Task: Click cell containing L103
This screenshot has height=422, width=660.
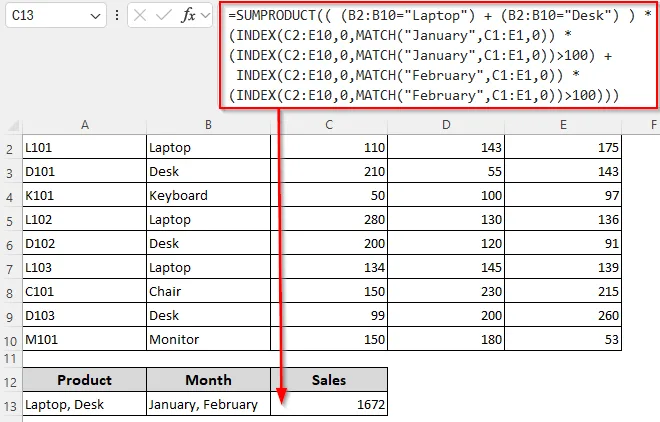Action: pos(84,267)
